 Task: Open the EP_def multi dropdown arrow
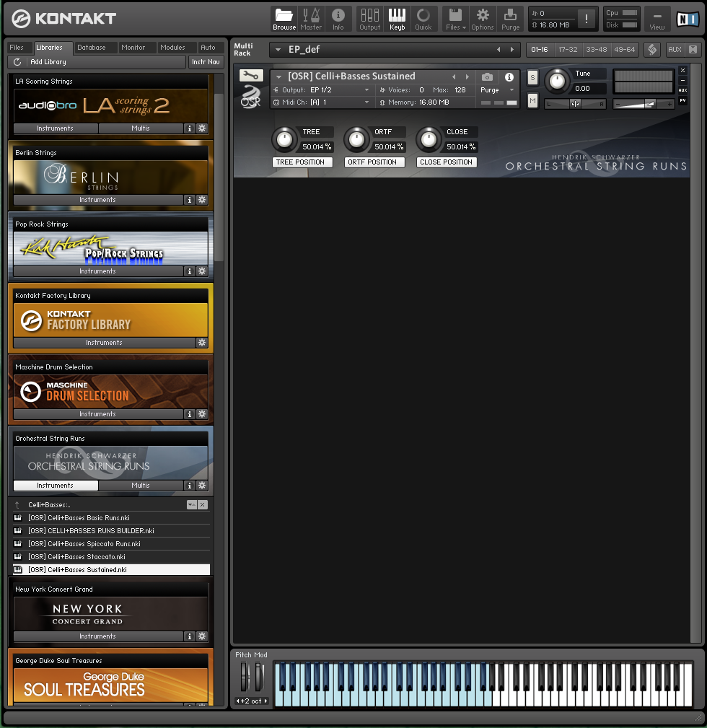point(278,50)
